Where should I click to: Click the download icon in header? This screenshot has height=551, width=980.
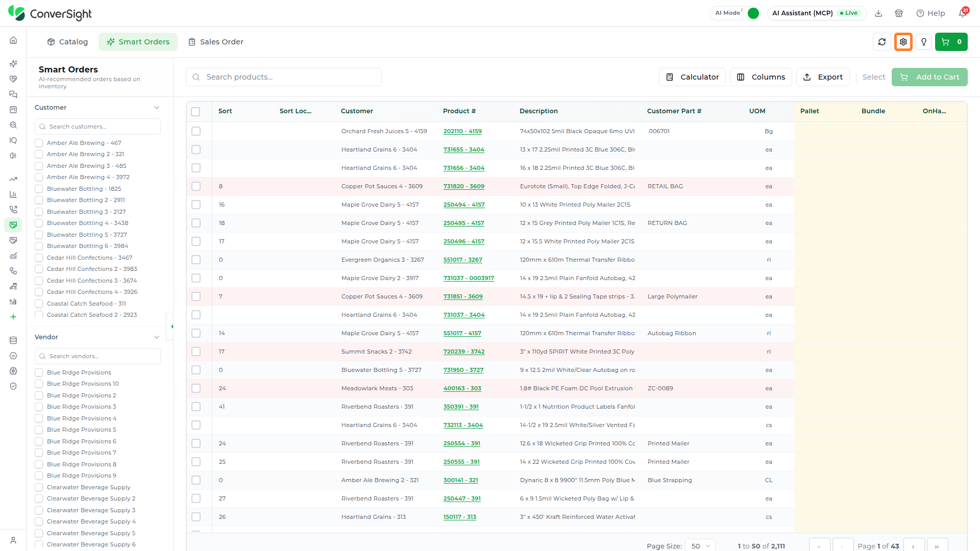click(x=878, y=13)
